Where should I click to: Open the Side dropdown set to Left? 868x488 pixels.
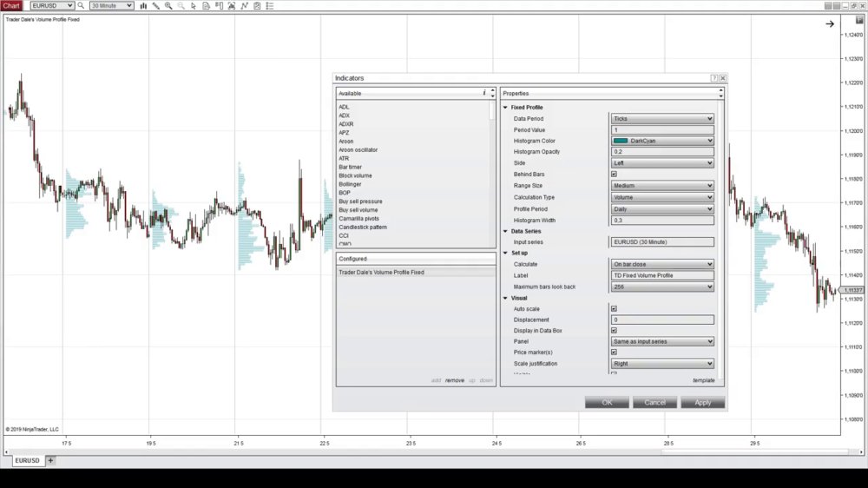tap(662, 163)
